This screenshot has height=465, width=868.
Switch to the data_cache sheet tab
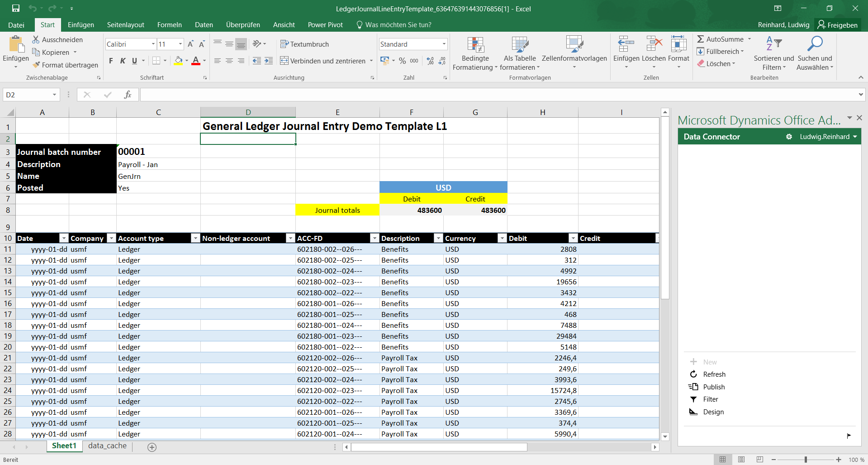tap(107, 446)
